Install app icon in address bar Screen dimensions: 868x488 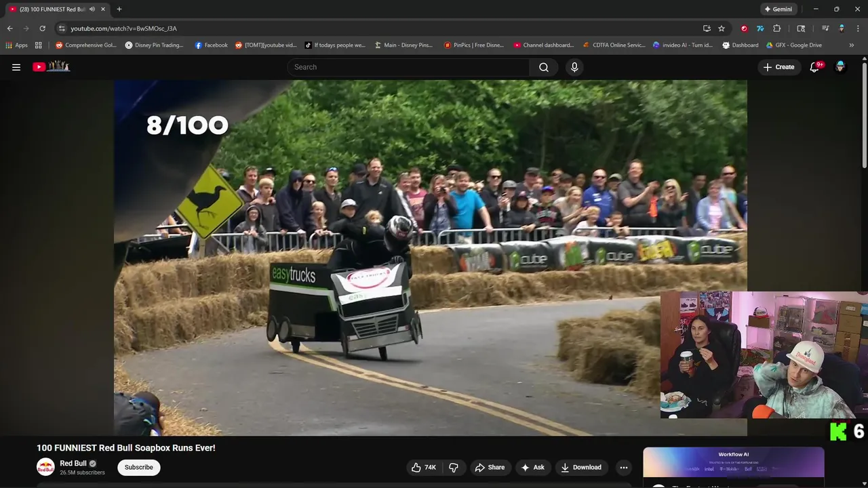[707, 28]
